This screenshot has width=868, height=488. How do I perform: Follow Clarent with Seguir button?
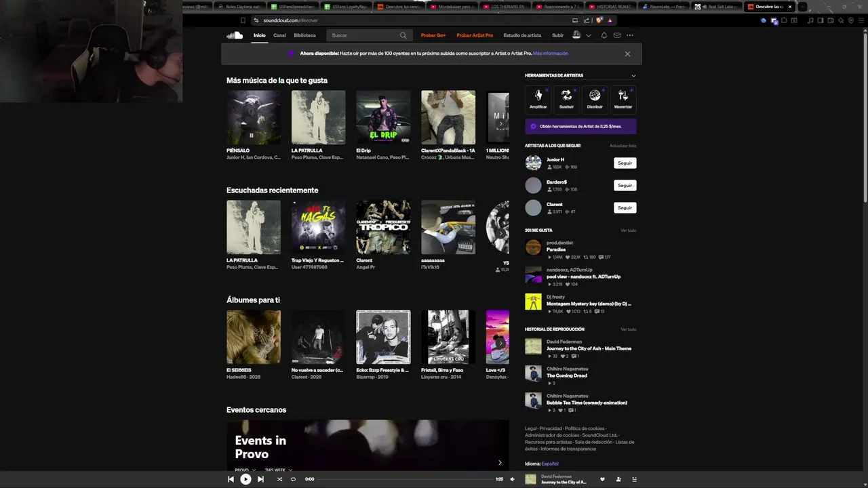click(x=625, y=207)
